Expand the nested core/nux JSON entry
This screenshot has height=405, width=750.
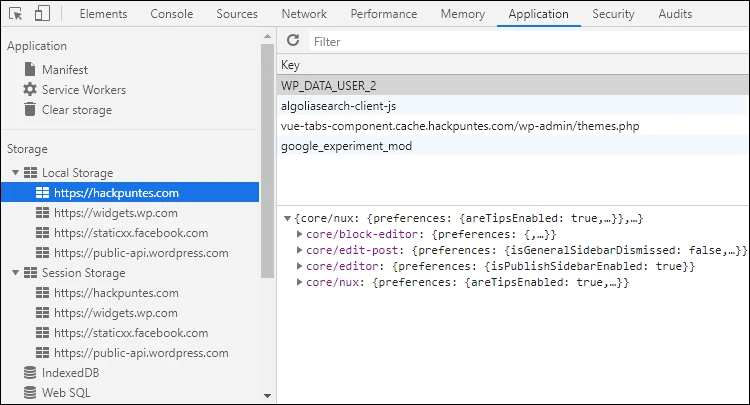(299, 282)
